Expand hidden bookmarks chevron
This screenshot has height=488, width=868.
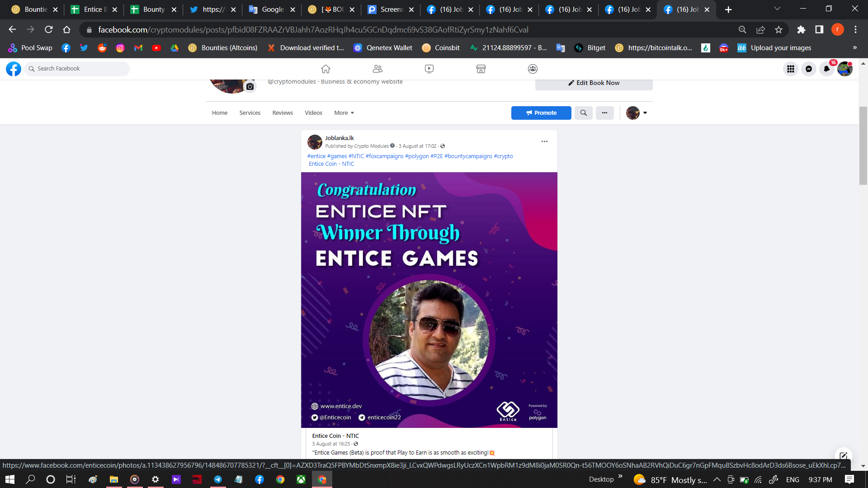(854, 47)
